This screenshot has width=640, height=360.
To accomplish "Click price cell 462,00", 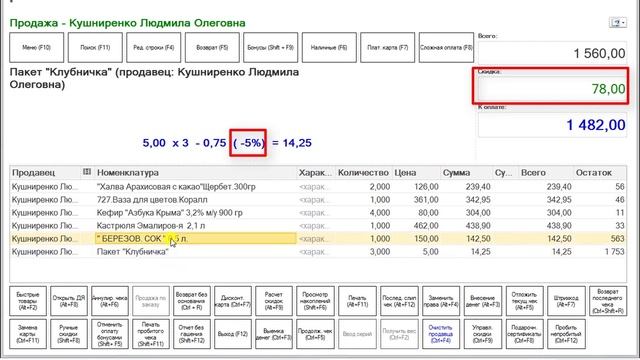I will [426, 226].
